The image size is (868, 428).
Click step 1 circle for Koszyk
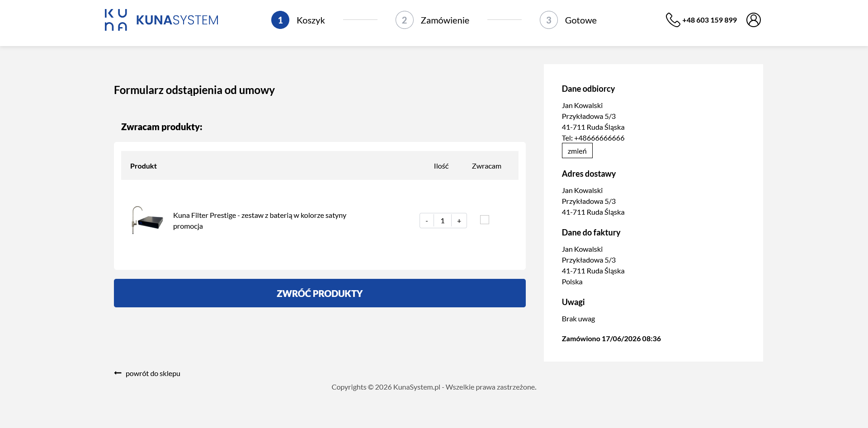tap(280, 20)
